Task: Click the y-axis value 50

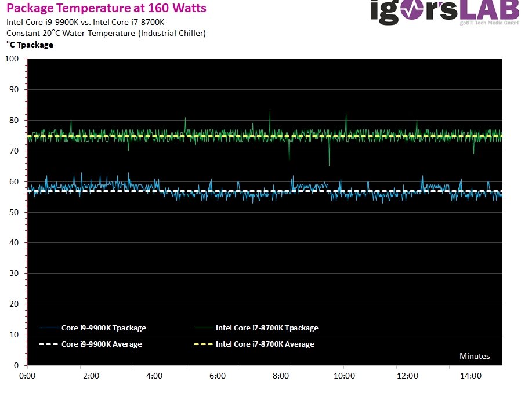Action: click(14, 212)
